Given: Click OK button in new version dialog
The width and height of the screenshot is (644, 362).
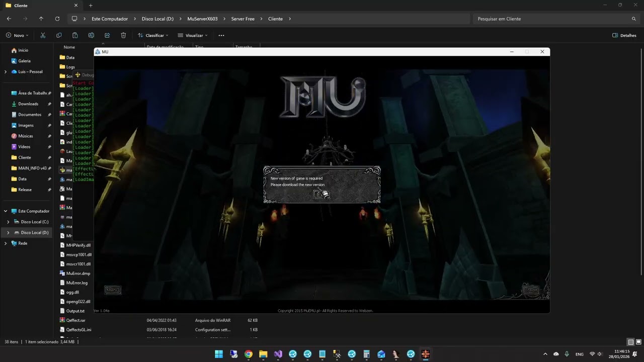Looking at the screenshot, I should (322, 195).
